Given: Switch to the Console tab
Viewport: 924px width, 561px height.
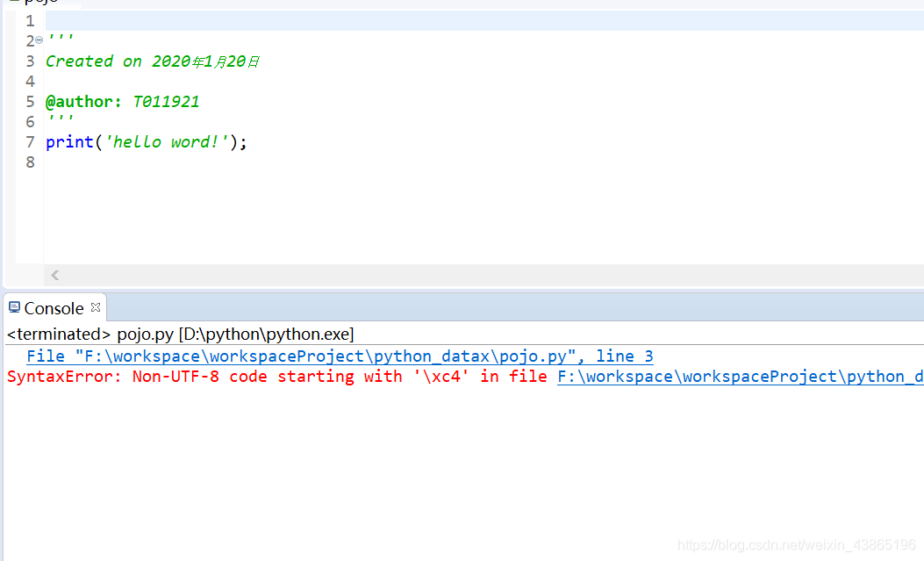Looking at the screenshot, I should (54, 308).
